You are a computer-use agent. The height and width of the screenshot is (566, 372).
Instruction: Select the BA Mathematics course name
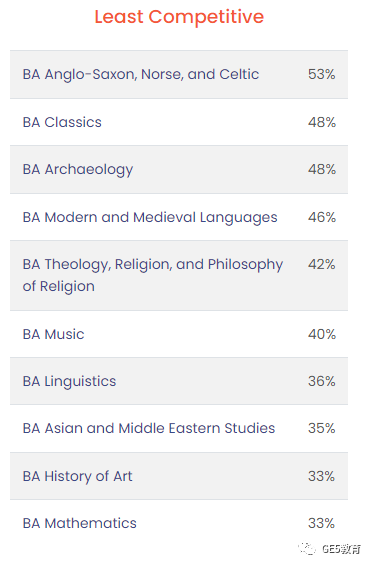coord(79,523)
